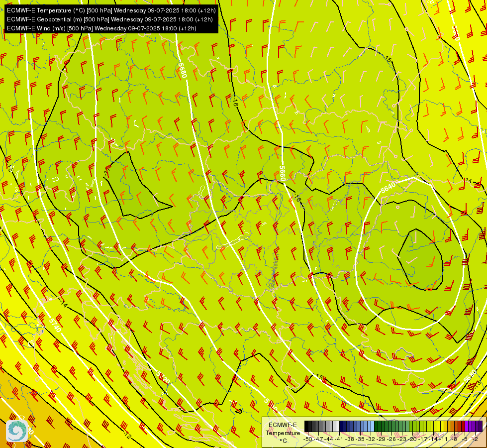Click the -5 value in the legend scale
Viewport: 487px width, 448px height.
click(464, 439)
